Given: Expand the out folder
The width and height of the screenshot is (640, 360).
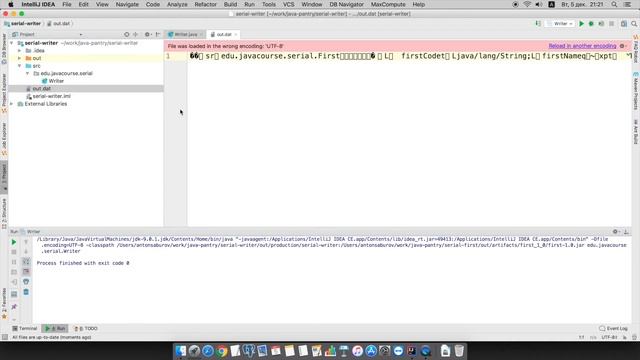Looking at the screenshot, I should tap(20, 58).
